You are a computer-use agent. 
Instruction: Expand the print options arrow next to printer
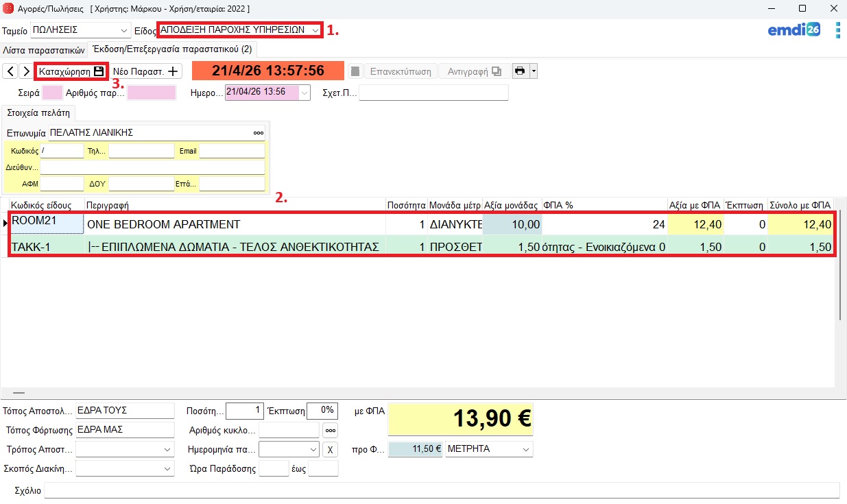534,71
